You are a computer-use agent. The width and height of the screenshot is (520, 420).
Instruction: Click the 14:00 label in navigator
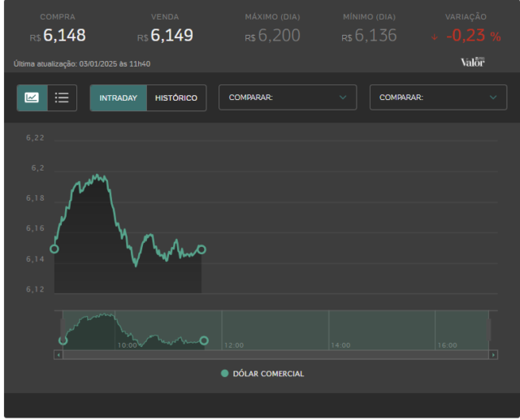(340, 345)
